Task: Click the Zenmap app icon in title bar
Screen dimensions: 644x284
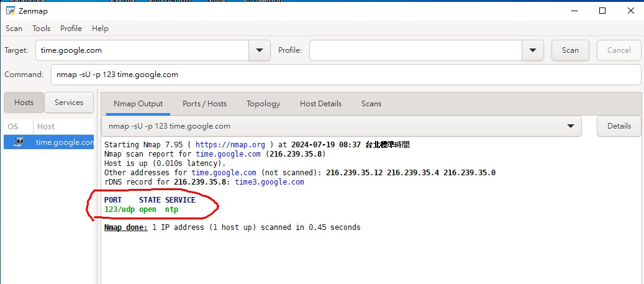Action: [x=11, y=11]
